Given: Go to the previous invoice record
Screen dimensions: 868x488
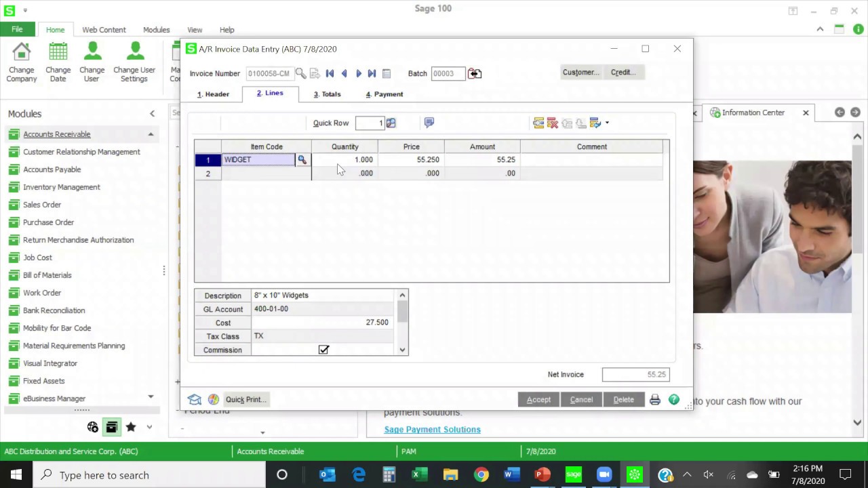Looking at the screenshot, I should click(x=344, y=73).
